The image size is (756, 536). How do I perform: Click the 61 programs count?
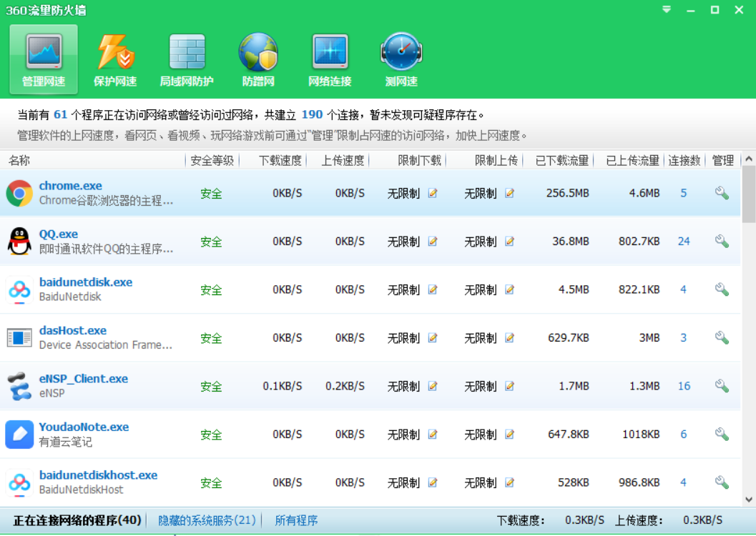60,114
